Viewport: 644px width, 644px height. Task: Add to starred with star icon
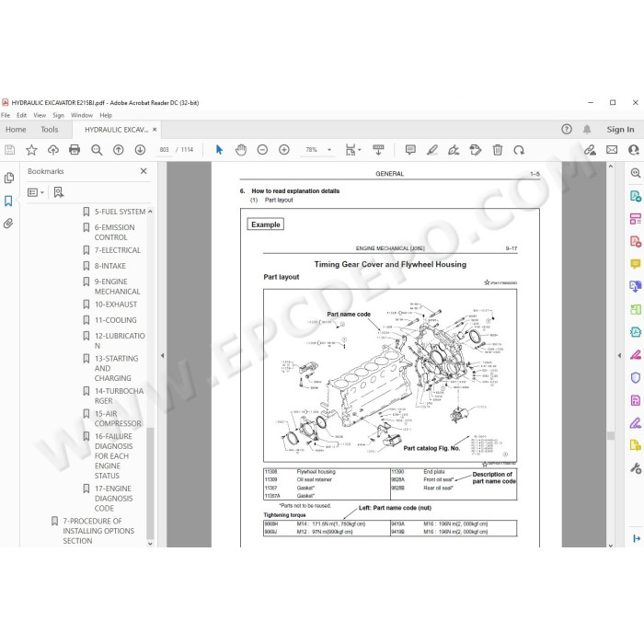(31, 150)
